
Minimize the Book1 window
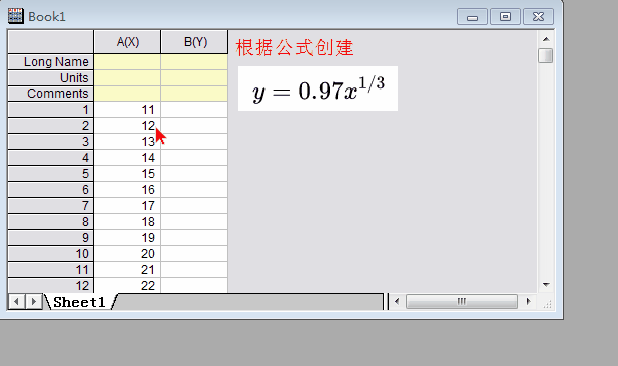pyautogui.click(x=472, y=17)
